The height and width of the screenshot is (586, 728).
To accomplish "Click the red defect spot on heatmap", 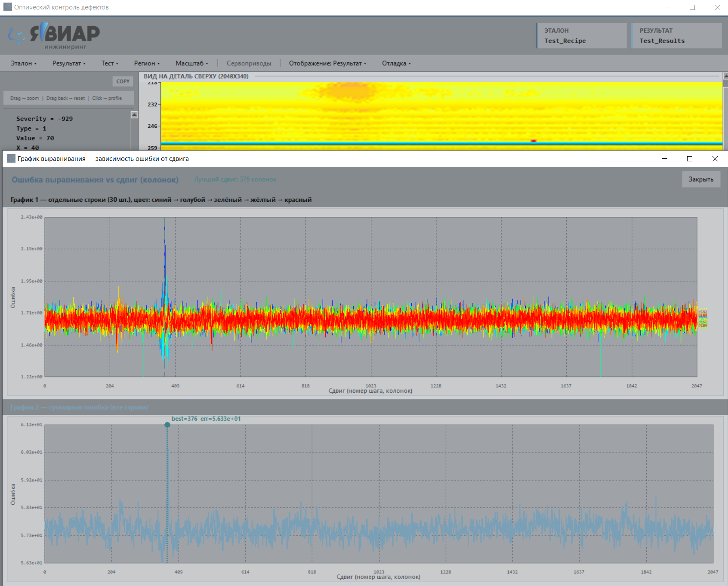I will (534, 141).
